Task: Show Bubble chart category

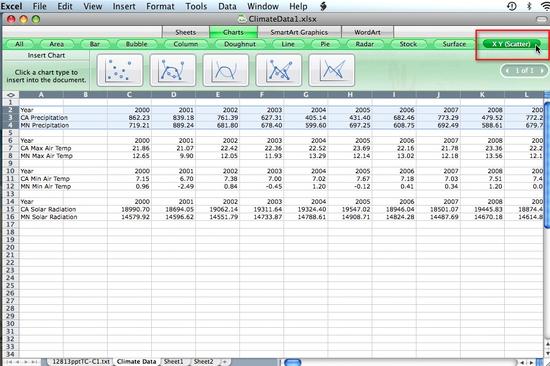Action: click(x=136, y=44)
